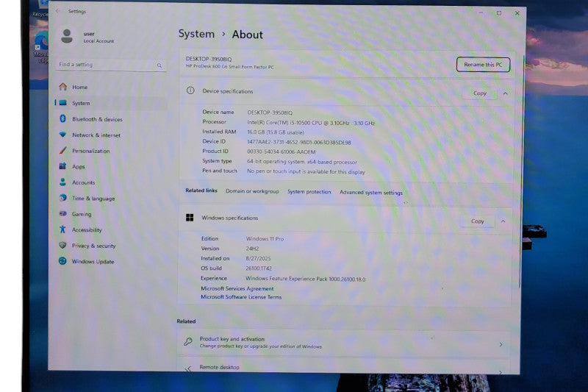Screen dimensions: 588x392
Task: Open System protection link
Action: (x=309, y=192)
